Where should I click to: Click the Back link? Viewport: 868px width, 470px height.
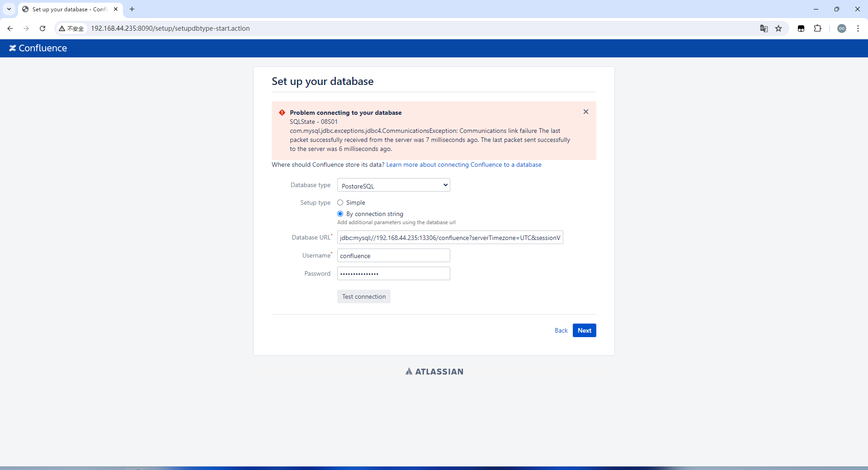(x=561, y=330)
